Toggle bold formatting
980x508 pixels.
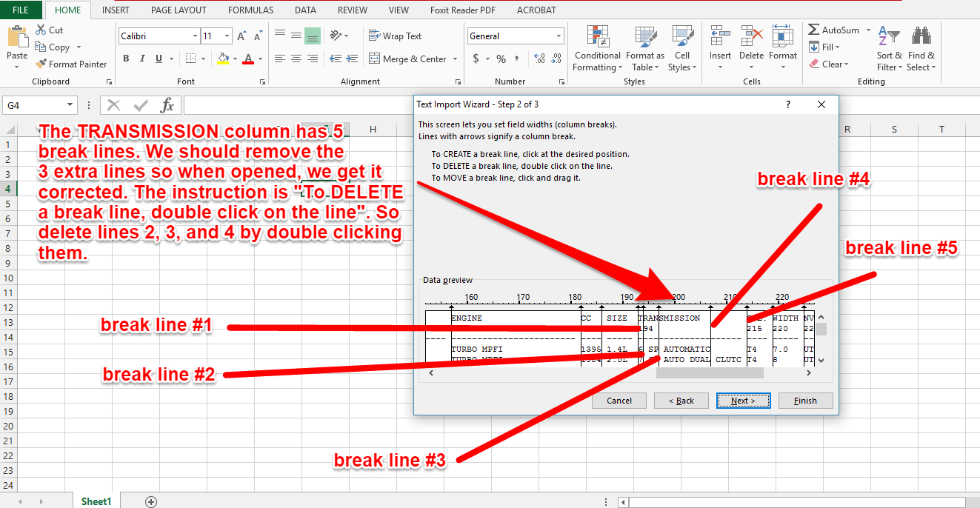[x=126, y=59]
